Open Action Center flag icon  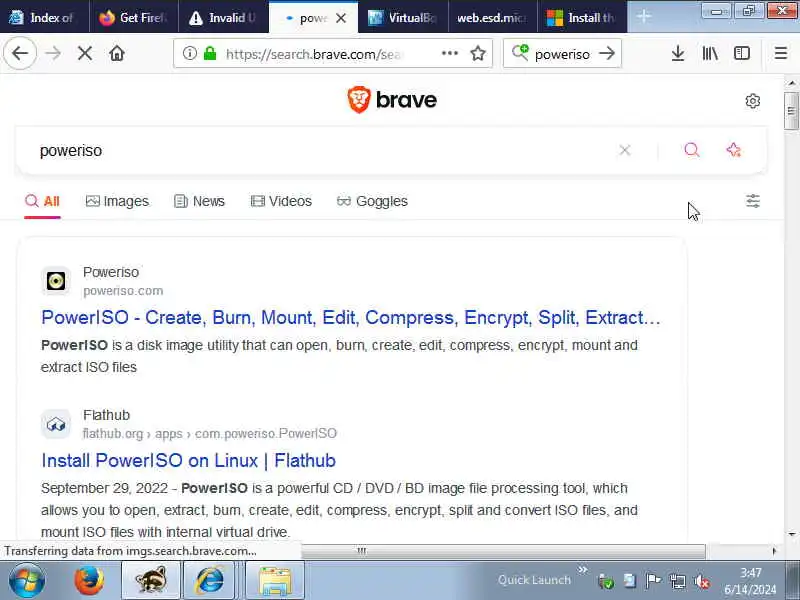[653, 581]
